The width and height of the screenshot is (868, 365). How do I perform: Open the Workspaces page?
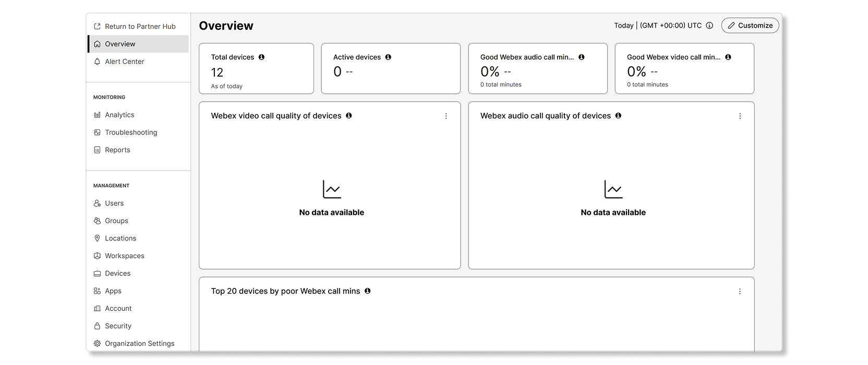point(124,256)
